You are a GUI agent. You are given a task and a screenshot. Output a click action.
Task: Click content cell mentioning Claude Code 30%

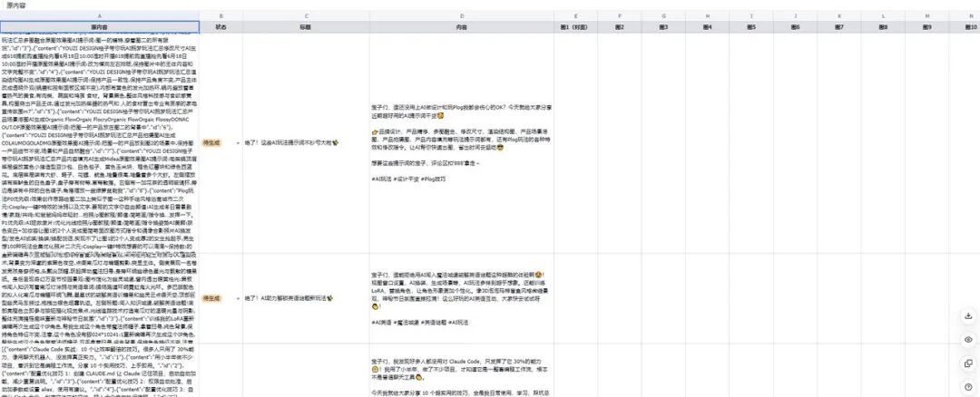click(x=461, y=370)
